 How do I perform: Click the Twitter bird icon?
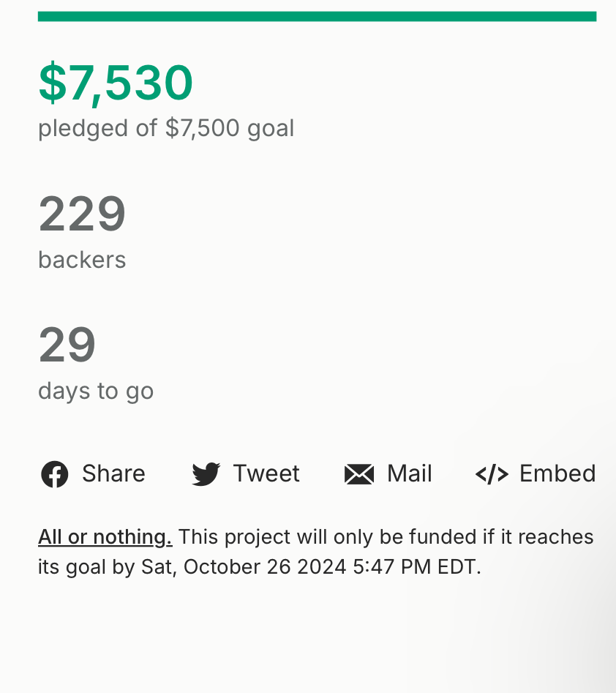tap(206, 474)
